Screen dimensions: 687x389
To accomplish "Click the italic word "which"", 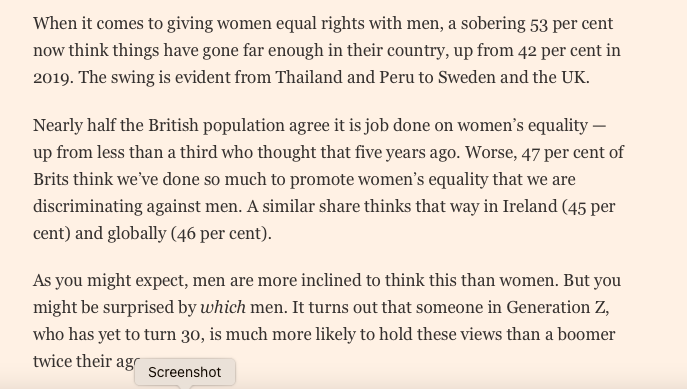I will [x=223, y=307].
